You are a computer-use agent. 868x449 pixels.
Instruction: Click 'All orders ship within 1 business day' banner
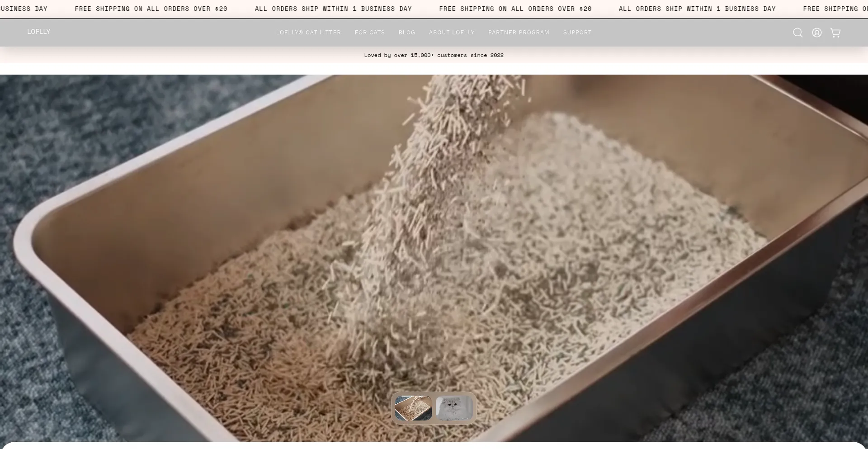[333, 9]
